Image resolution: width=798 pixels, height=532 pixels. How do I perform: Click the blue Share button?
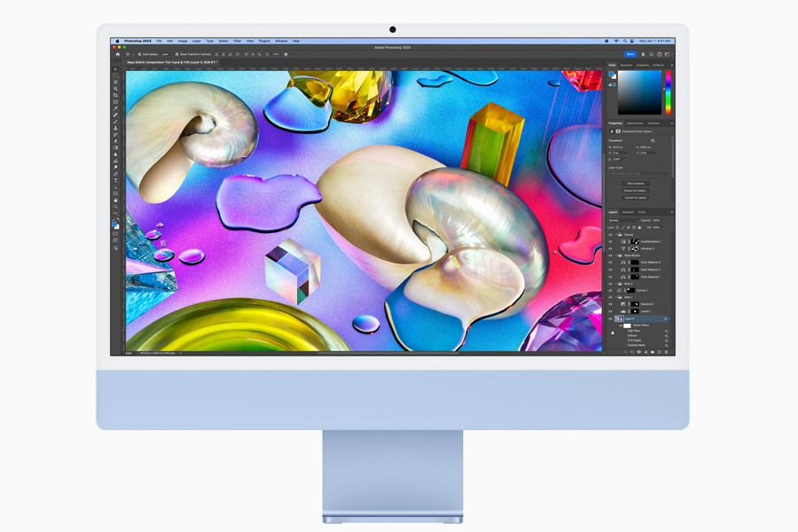click(630, 54)
